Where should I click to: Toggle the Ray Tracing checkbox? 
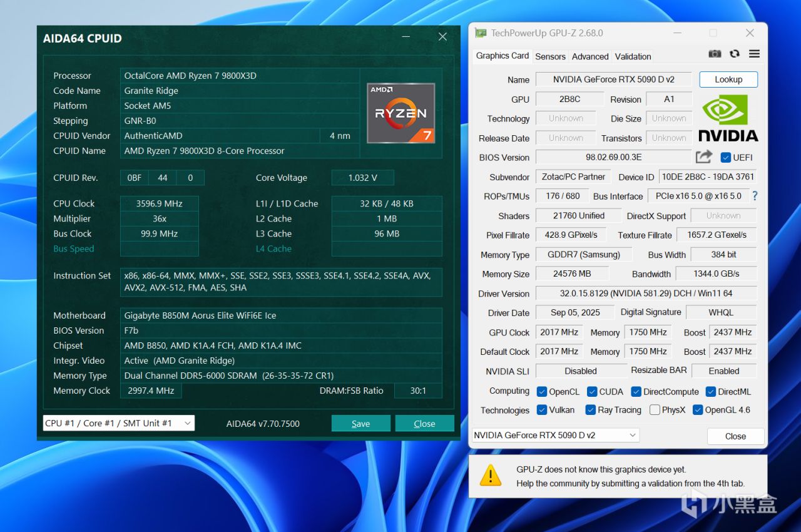tap(590, 410)
